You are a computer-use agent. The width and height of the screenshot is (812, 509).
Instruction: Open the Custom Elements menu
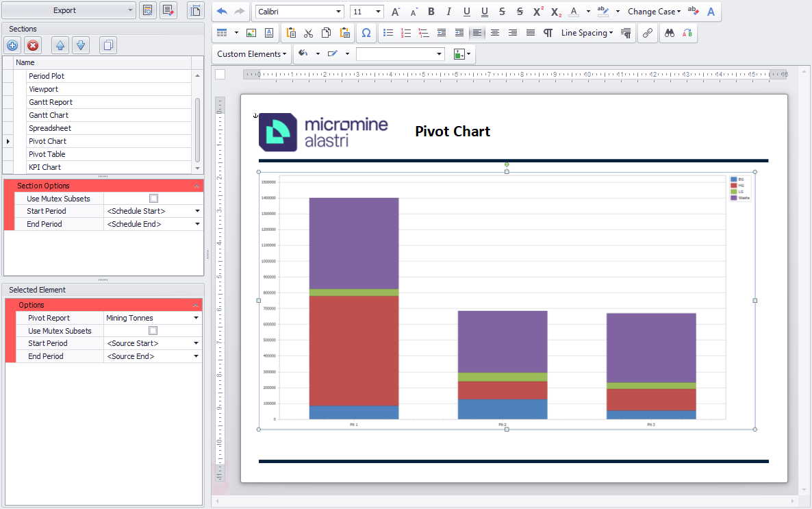tap(252, 54)
